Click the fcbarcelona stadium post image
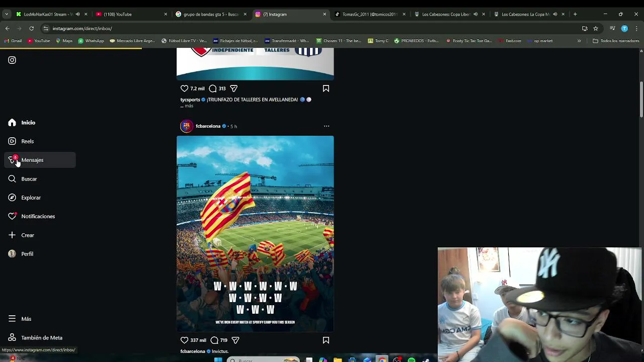 tap(255, 234)
